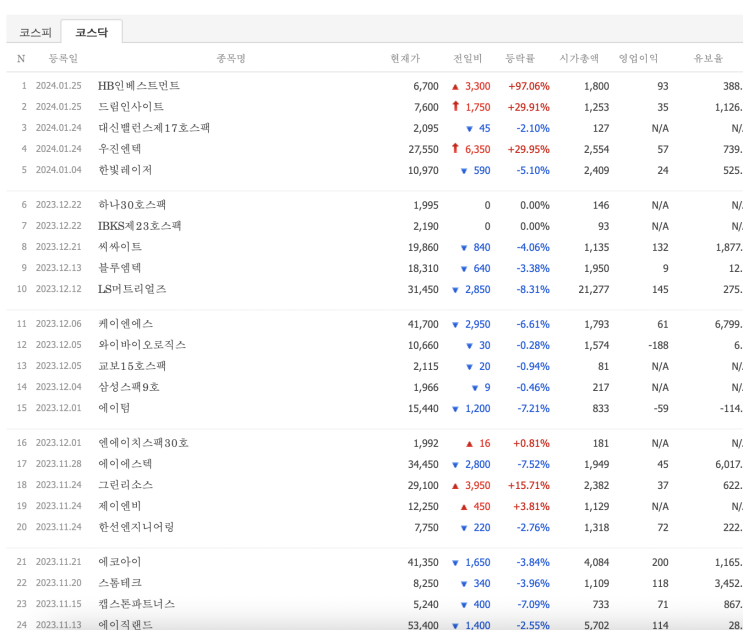The image size is (743, 630).
Task: Switch to the 코스피 tab
Action: click(x=35, y=32)
